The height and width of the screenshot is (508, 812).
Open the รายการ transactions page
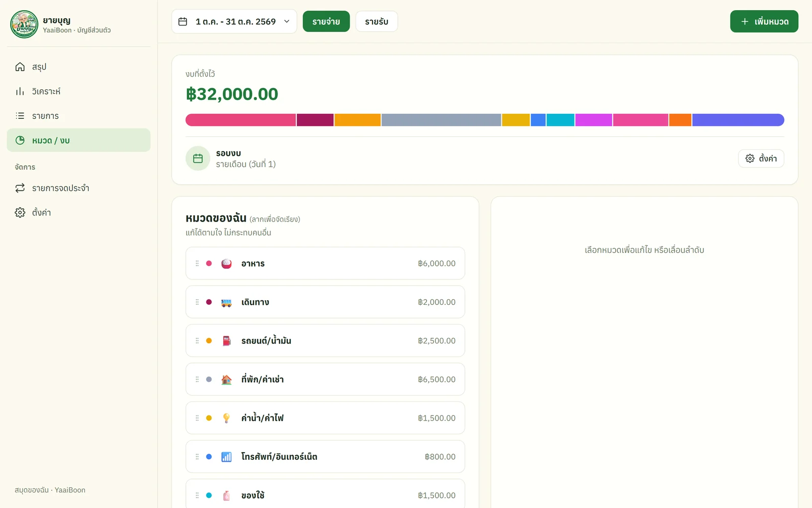click(79, 116)
